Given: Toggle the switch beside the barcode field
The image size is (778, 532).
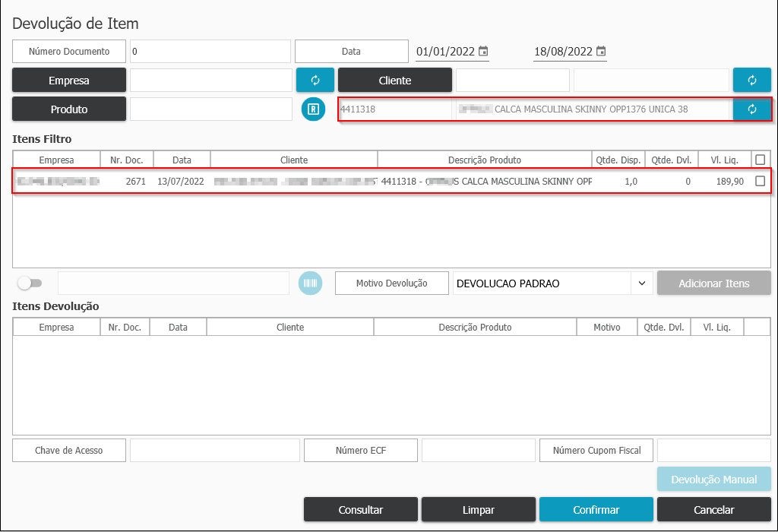Looking at the screenshot, I should (x=30, y=283).
